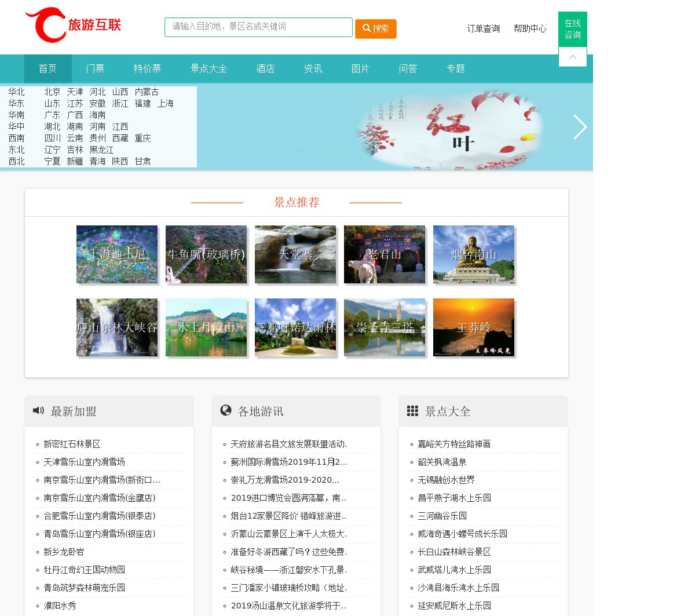Open the 帮助中心 link
Screen dimensions: 695x616
[x=530, y=28]
